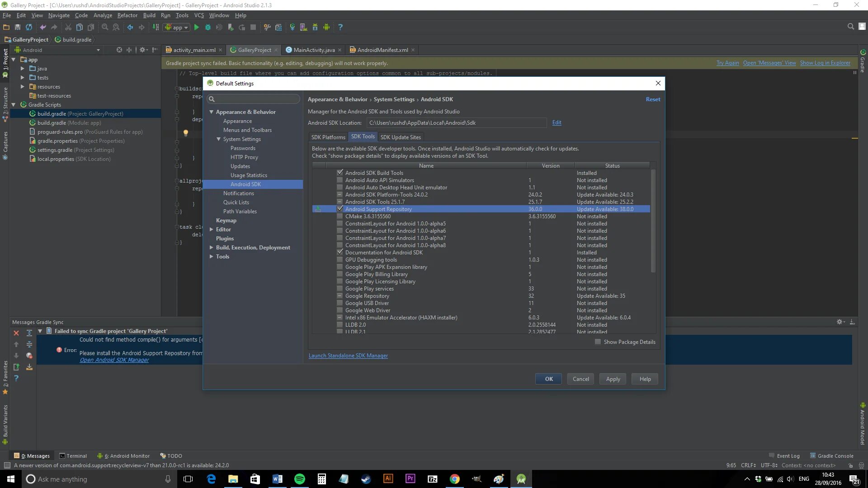Check Google Play services checkbox
This screenshot has height=488, width=868.
340,288
